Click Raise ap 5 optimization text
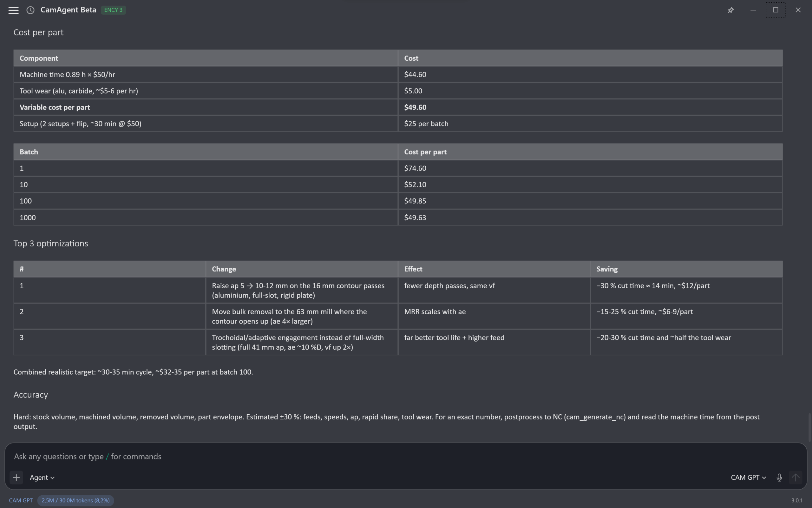The image size is (812, 508). click(298, 290)
